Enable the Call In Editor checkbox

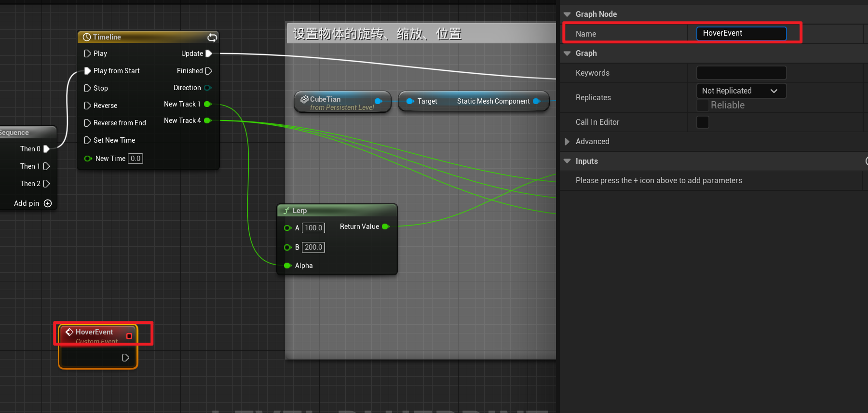703,122
